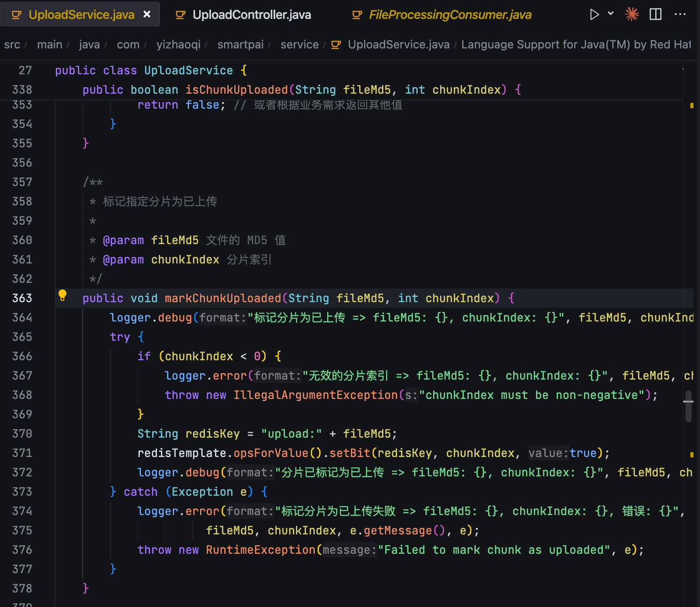Click line number 371 in the gutter
This screenshot has height=607, width=700.
tap(22, 453)
